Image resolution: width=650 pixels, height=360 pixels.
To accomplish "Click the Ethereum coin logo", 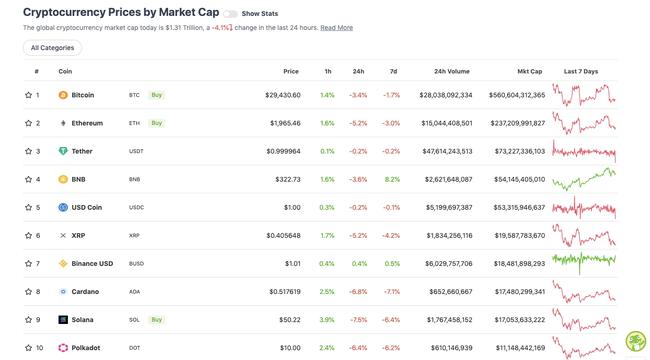I will pos(63,123).
